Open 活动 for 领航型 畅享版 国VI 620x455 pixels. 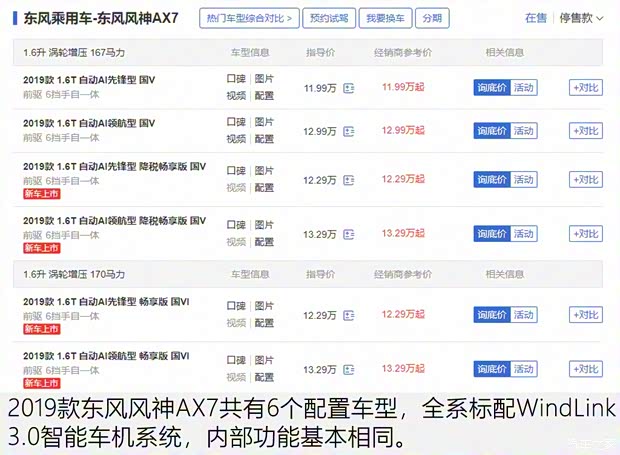pos(524,369)
